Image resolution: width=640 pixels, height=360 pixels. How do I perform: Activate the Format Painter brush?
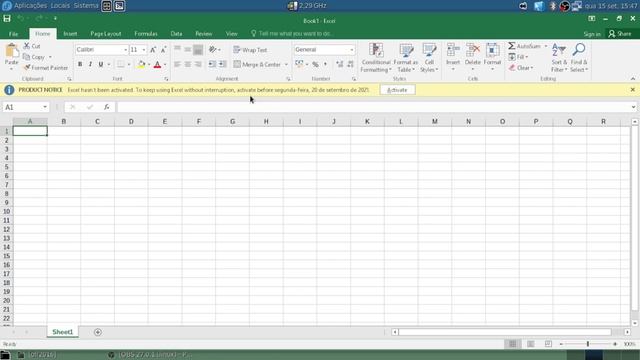tap(27, 67)
